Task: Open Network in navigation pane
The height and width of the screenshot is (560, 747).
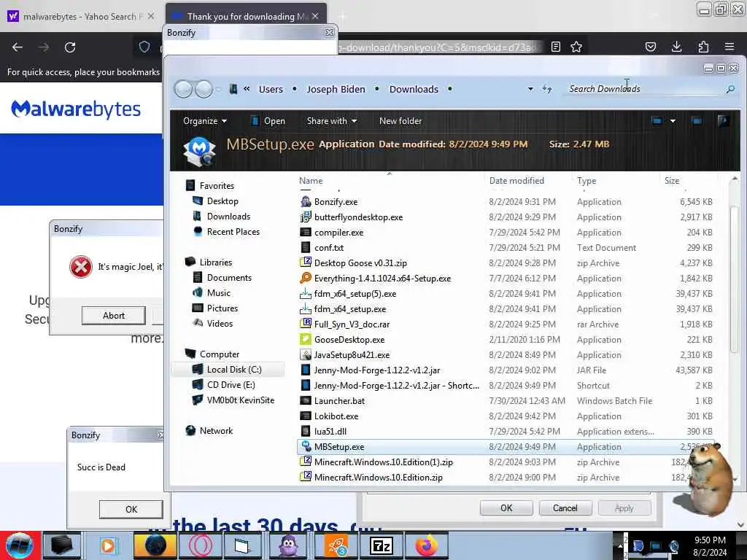Action: coord(216,430)
